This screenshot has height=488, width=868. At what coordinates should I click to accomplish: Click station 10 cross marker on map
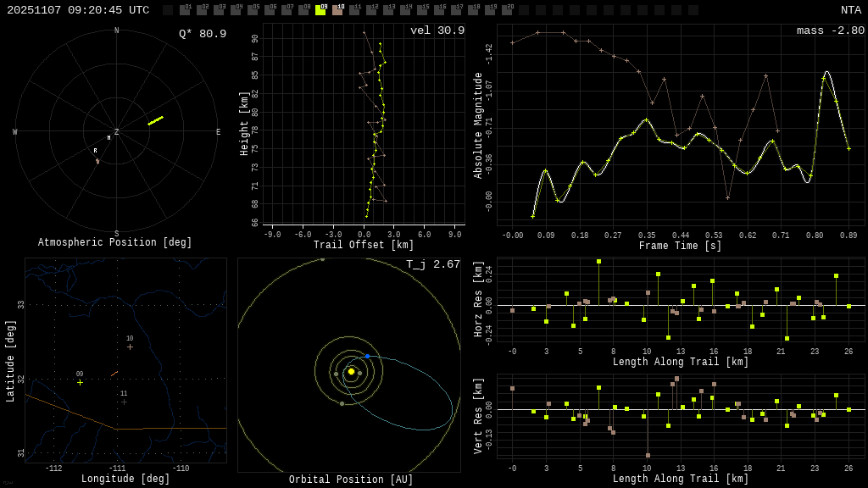130,347
